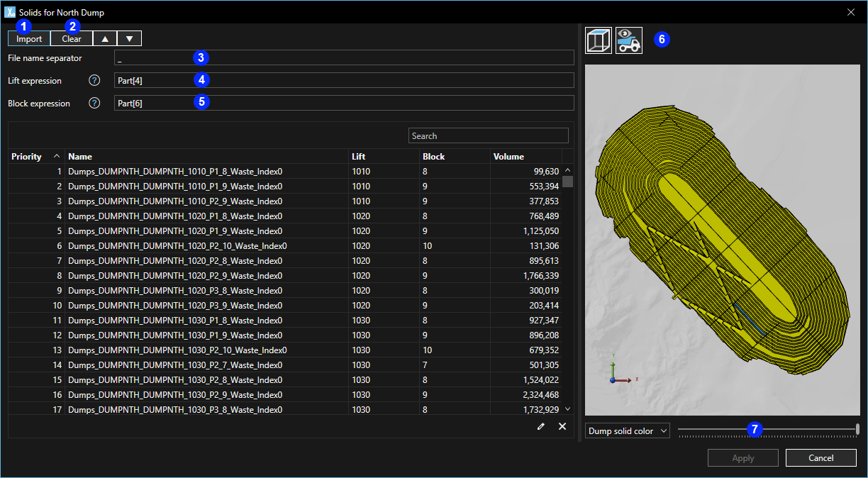The height and width of the screenshot is (478, 868).
Task: Click the Volume column header
Action: pyautogui.click(x=508, y=157)
